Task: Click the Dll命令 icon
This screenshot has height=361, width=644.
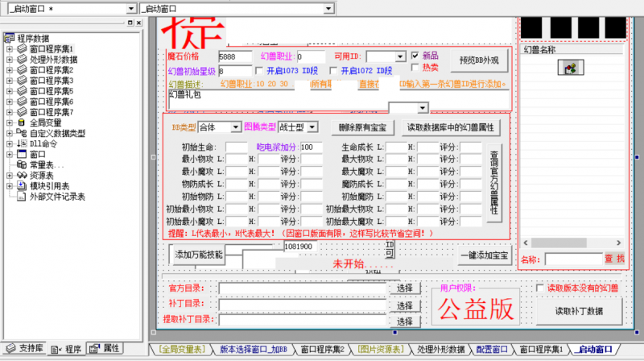Action: coord(22,143)
